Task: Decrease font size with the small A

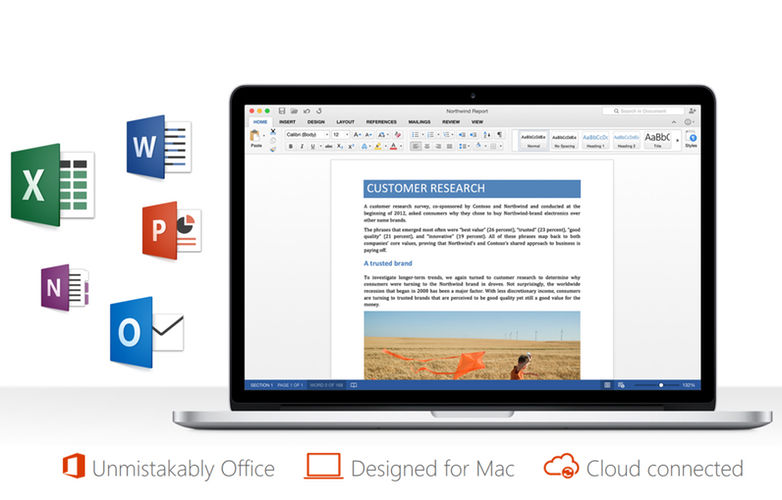Action: 368,135
